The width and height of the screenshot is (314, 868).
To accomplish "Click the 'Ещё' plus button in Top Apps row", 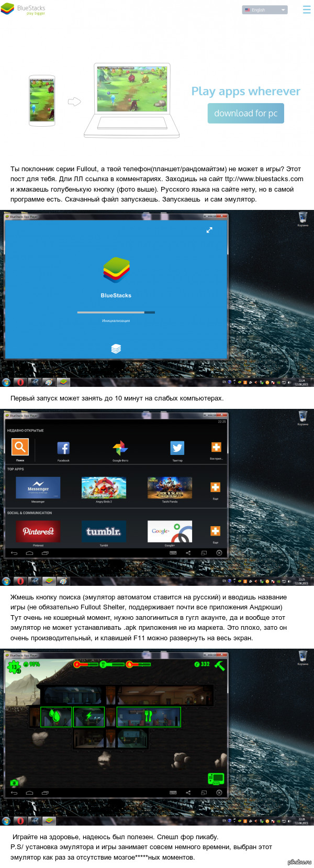I will tap(215, 487).
